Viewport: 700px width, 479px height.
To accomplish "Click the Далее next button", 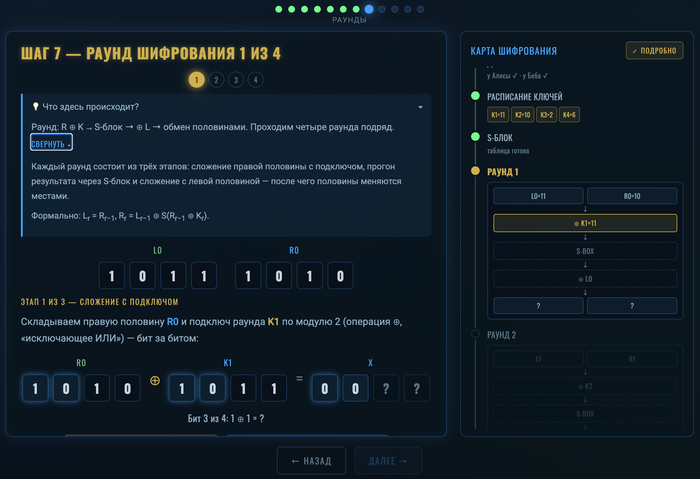I will 388,461.
